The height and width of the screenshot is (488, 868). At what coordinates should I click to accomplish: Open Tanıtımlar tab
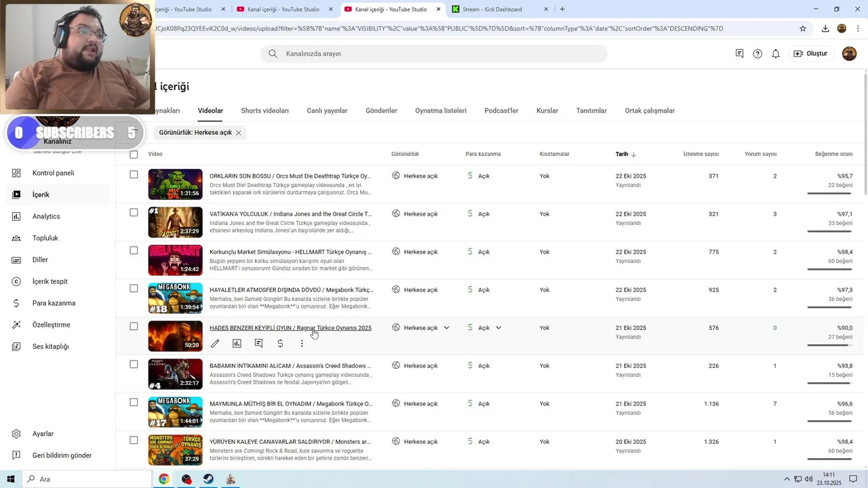point(591,110)
